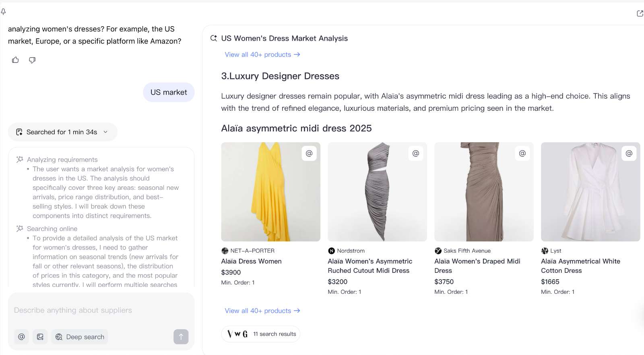This screenshot has width=644, height=355.
Task: Toggle Deep search mode
Action: [80, 337]
